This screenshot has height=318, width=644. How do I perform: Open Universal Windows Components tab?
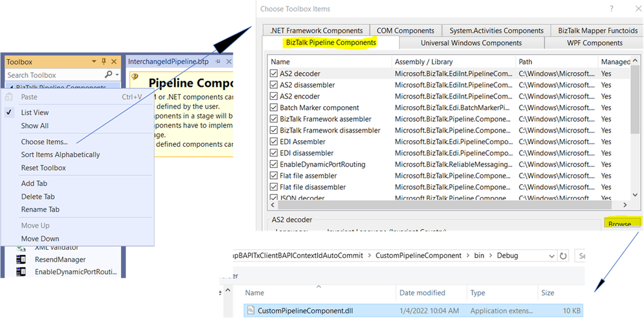point(471,42)
